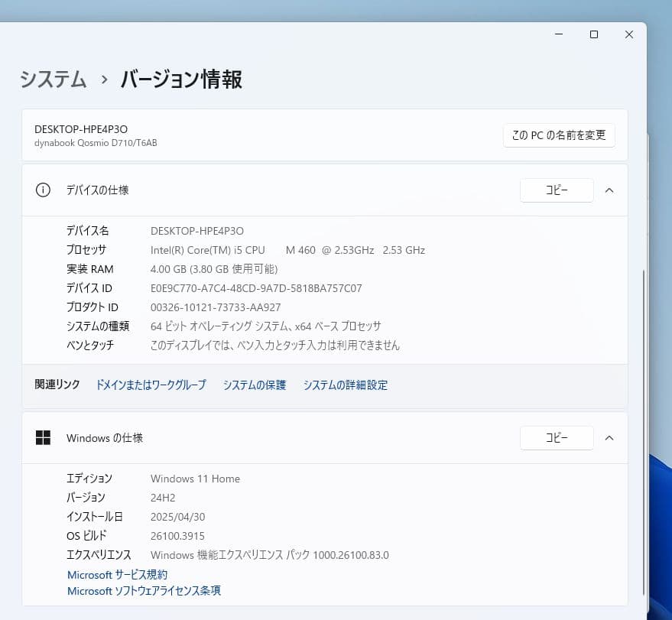
Task: Click the この PC の名前を変更 button
Action: tap(559, 135)
